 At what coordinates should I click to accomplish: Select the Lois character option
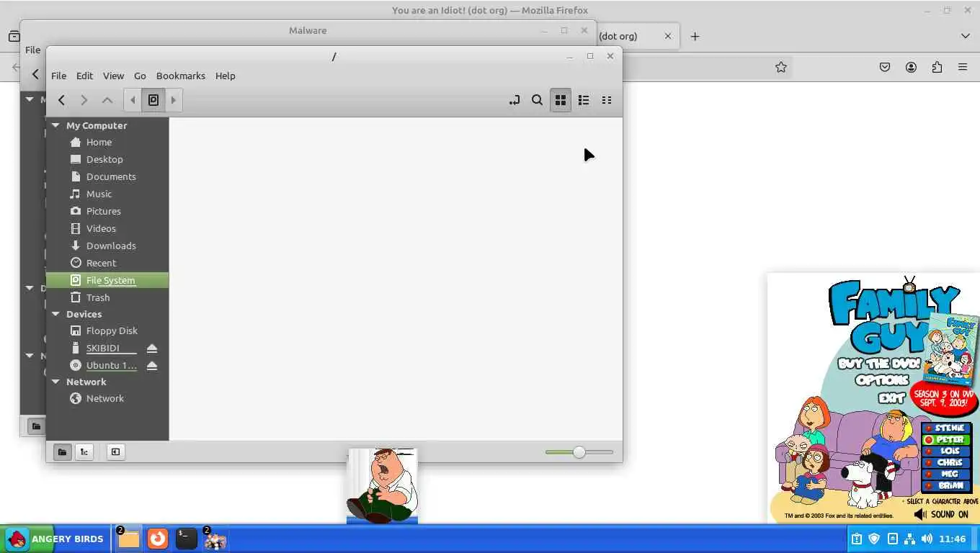[947, 451]
